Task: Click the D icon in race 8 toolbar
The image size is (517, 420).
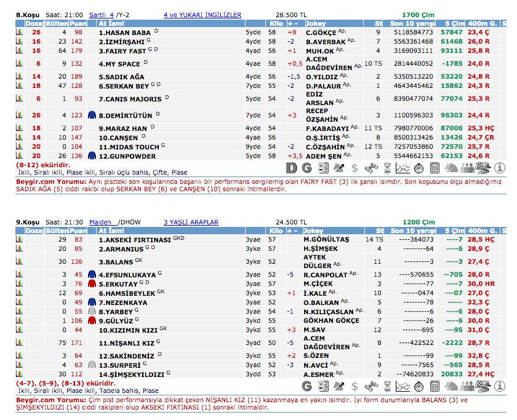Action: tap(291, 167)
